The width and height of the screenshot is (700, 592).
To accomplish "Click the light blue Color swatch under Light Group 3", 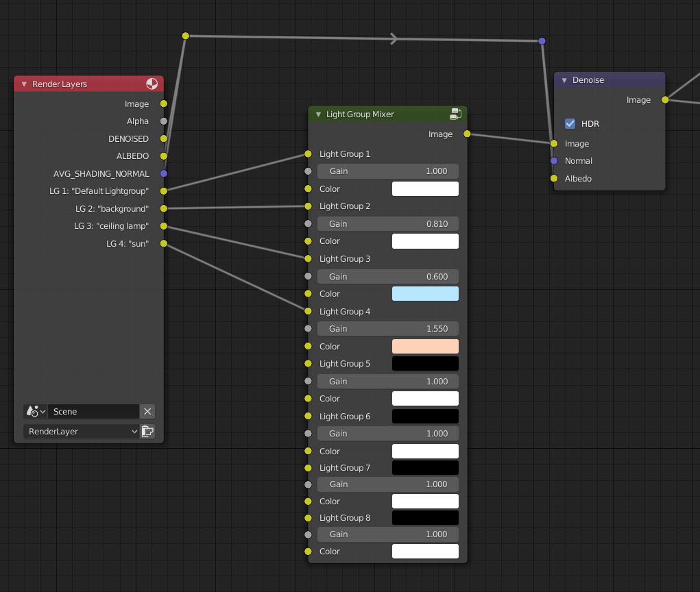I will (425, 294).
